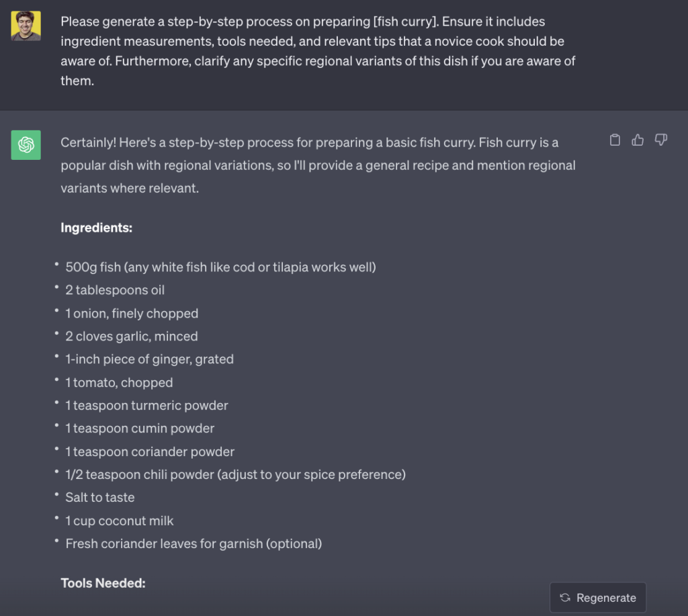
Task: Click the Tools Needed heading
Action: click(x=103, y=583)
